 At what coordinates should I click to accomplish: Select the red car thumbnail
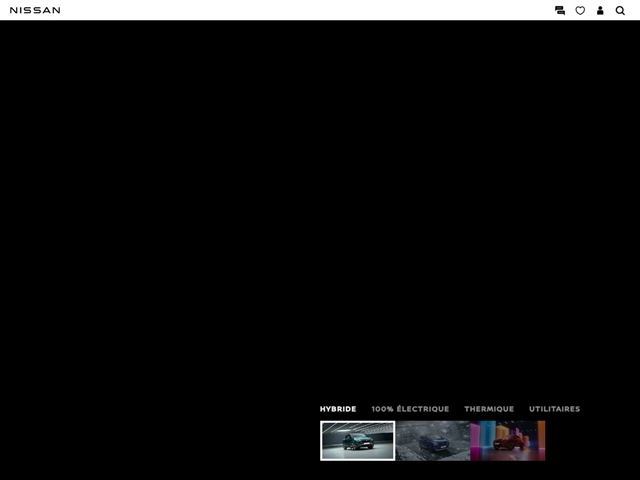(507, 440)
